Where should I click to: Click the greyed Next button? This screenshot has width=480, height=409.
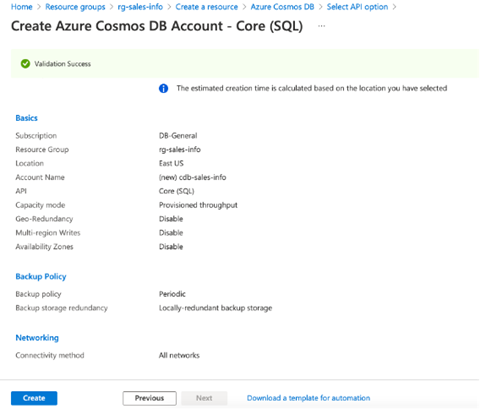pos(204,398)
